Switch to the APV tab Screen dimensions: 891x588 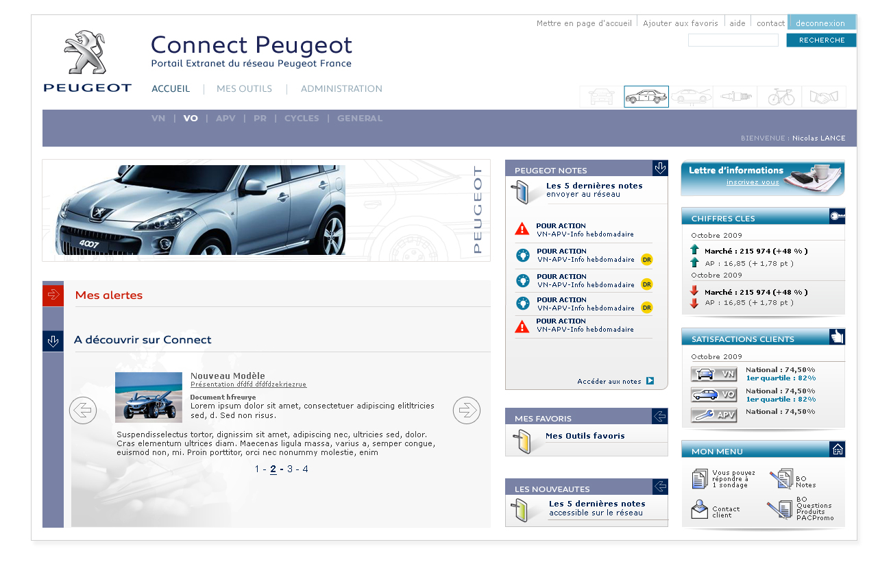click(x=225, y=119)
